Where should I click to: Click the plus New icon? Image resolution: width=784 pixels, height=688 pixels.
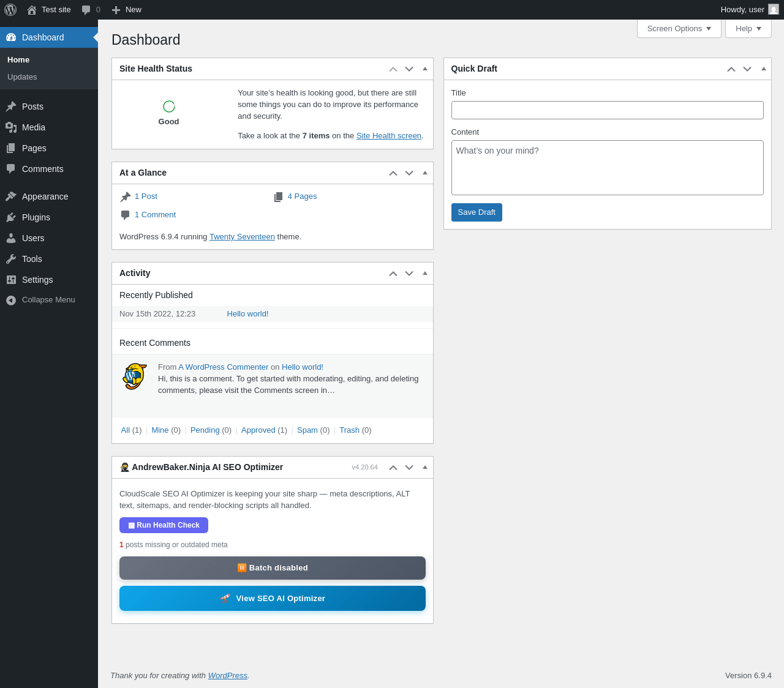[x=116, y=10]
